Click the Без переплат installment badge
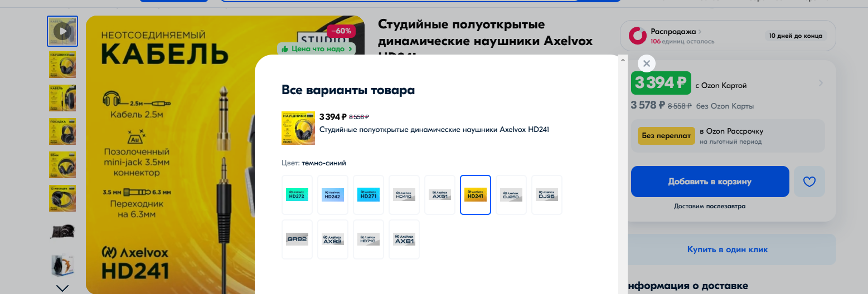 coord(666,135)
